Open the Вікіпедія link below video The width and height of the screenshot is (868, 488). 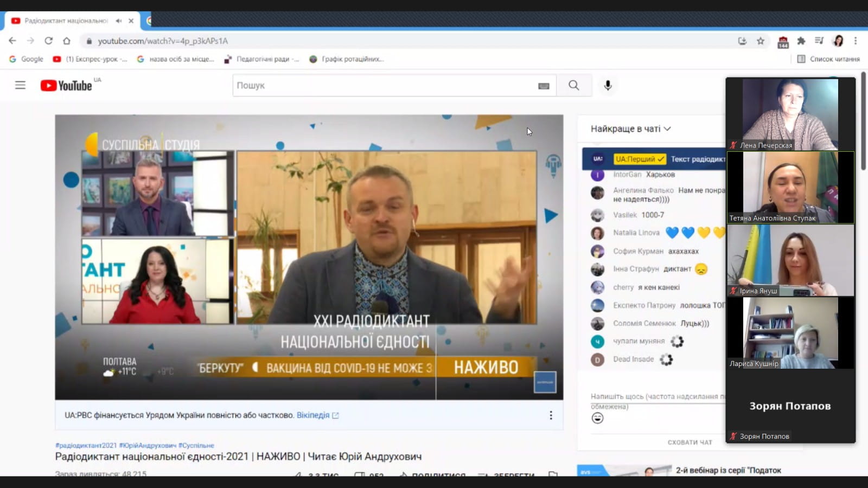tap(313, 415)
